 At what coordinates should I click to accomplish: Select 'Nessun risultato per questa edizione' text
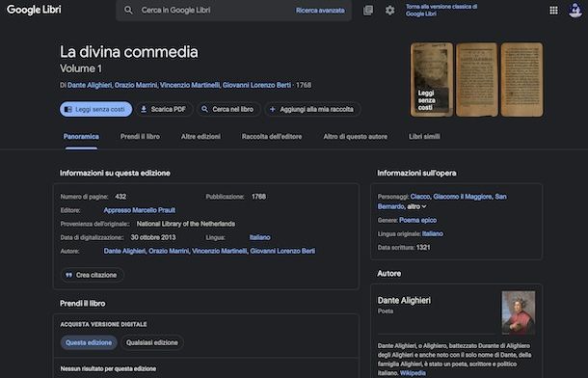[108, 368]
